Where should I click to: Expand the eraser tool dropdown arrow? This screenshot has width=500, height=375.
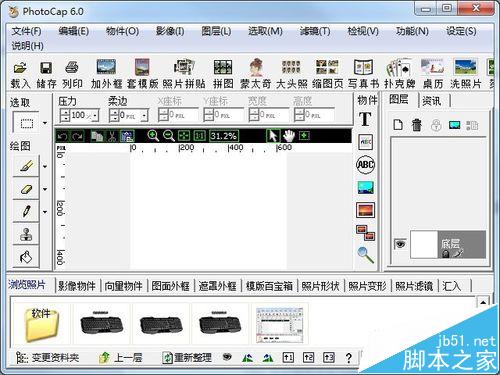[x=45, y=189]
